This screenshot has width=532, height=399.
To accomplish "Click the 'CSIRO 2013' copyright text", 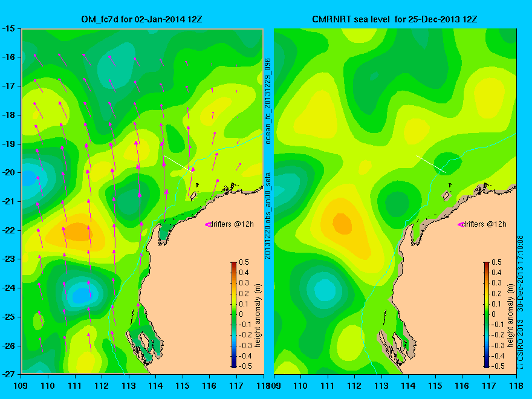I will coord(520,340).
